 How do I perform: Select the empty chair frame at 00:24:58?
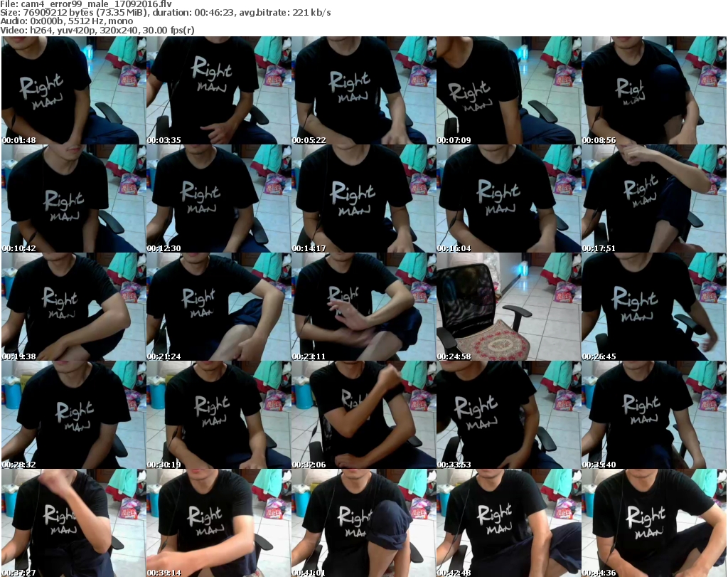508,307
